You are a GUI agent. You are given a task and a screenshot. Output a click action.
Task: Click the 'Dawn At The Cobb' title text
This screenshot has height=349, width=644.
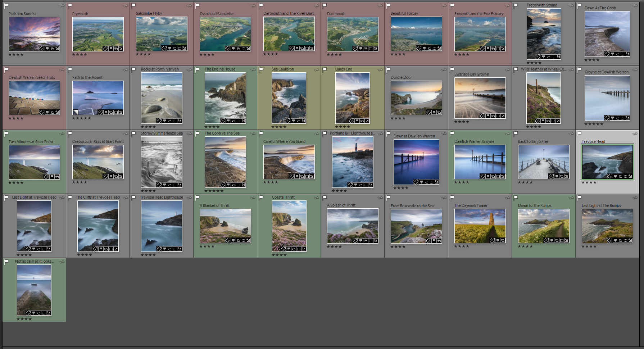[600, 8]
